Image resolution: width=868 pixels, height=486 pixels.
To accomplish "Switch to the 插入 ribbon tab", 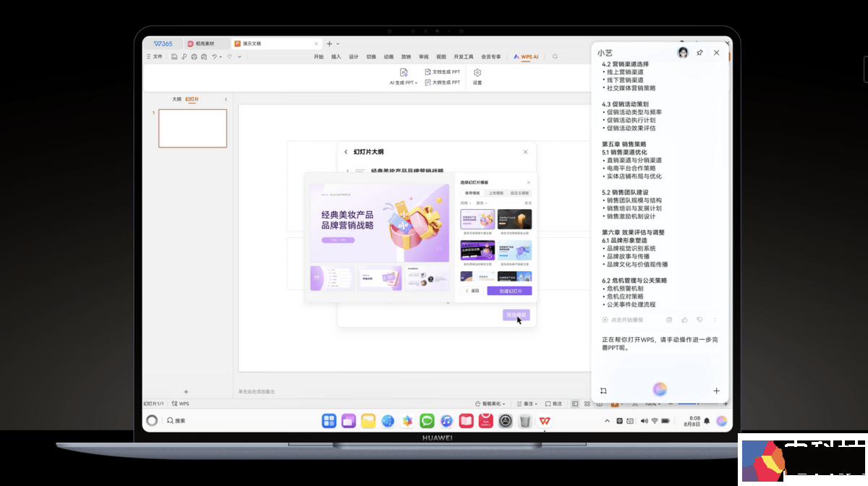I will 336,56.
